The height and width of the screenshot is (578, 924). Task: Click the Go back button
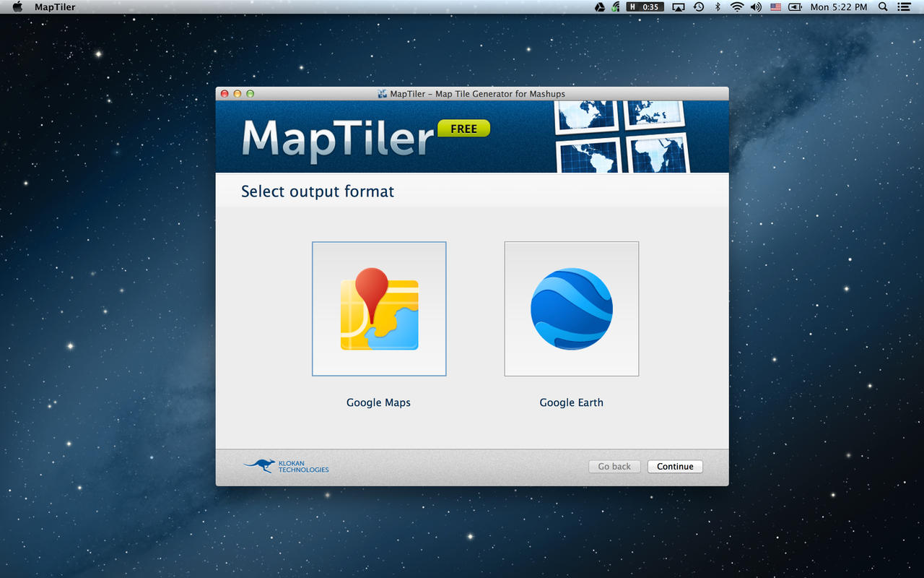(x=614, y=467)
